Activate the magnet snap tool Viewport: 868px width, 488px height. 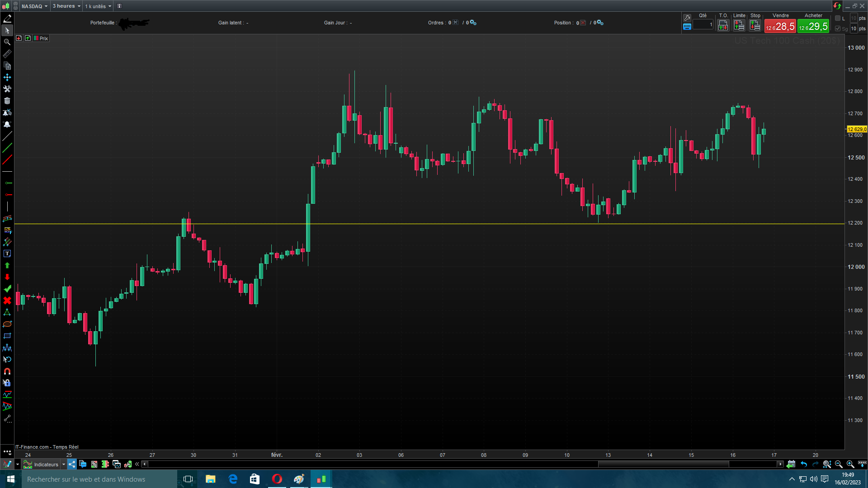coord(7,371)
